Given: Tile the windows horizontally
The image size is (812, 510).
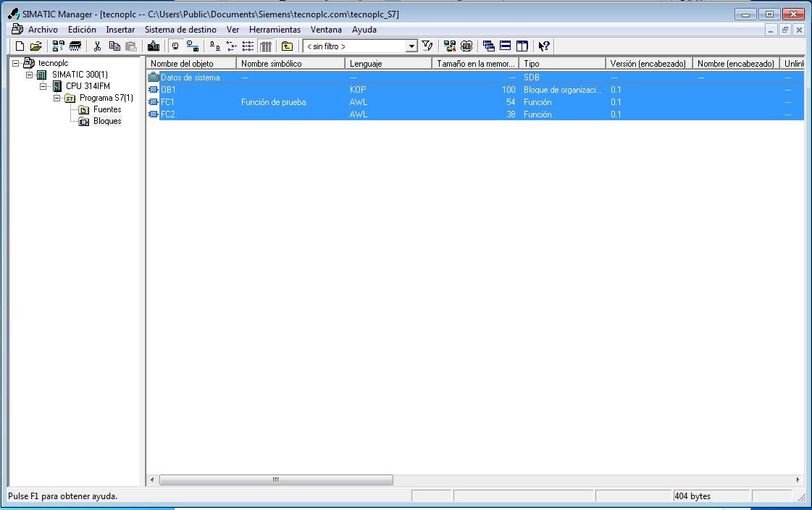Looking at the screenshot, I should [x=506, y=46].
